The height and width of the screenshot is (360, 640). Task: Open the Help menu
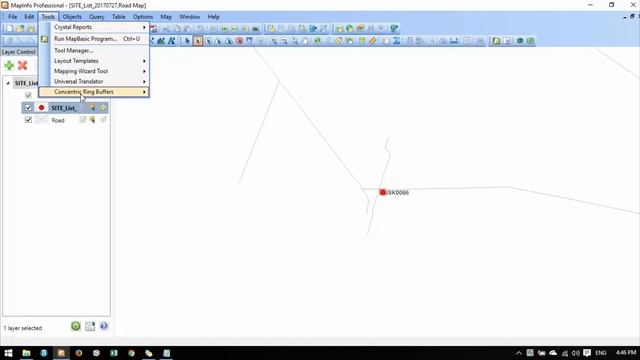coord(213,17)
